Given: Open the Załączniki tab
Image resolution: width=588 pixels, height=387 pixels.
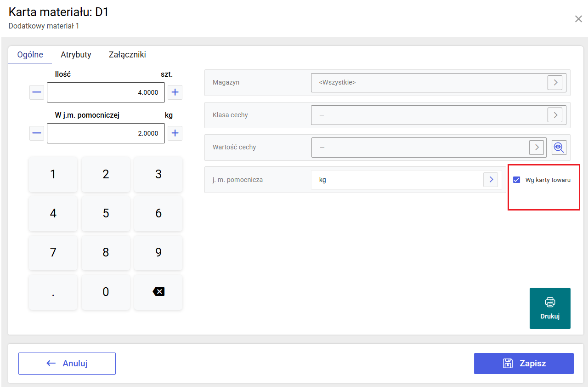Looking at the screenshot, I should pos(127,55).
